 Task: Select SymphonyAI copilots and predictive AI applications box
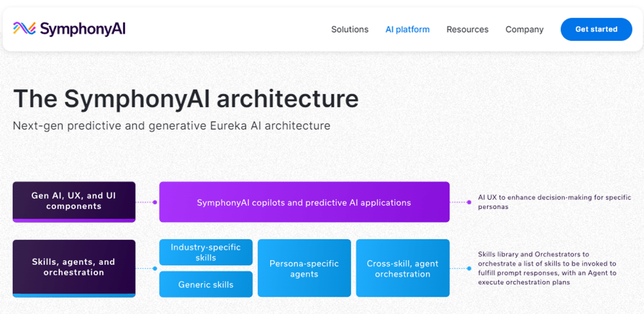304,202
